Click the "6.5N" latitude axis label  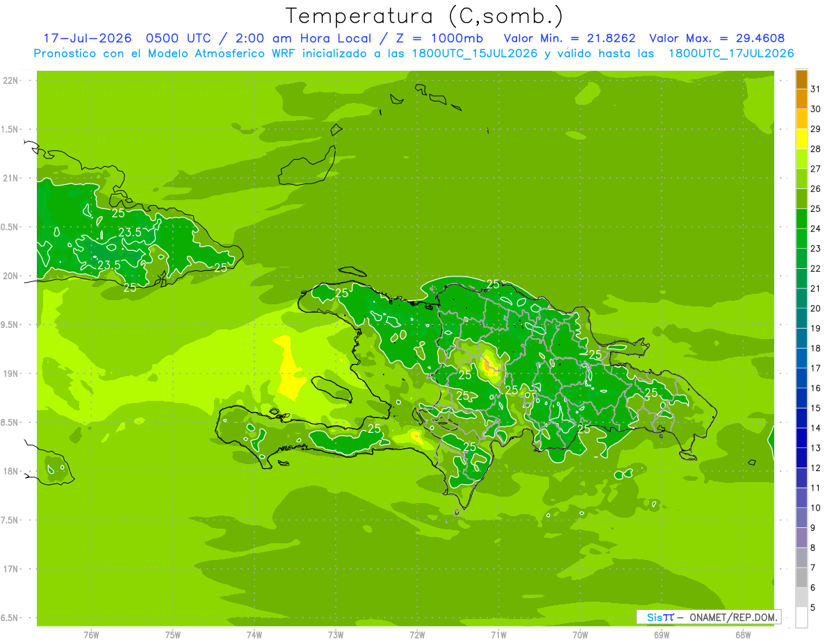click(10, 618)
